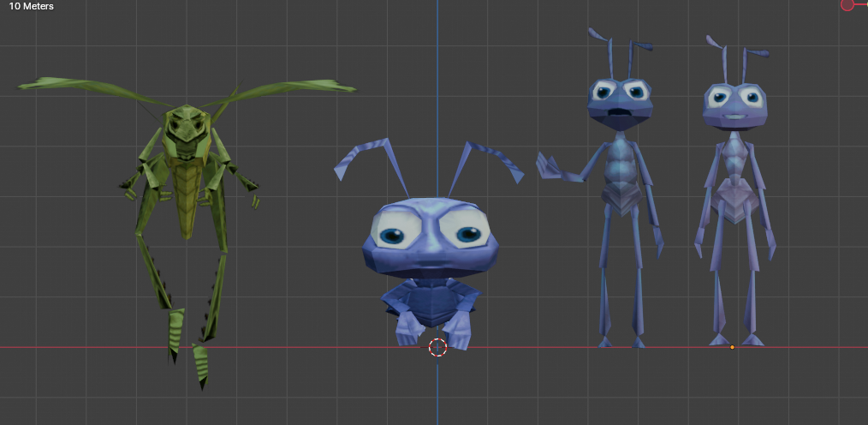Click the 3D cursor at the world origin
Viewport: 868px width, 425px height.
[438, 347]
